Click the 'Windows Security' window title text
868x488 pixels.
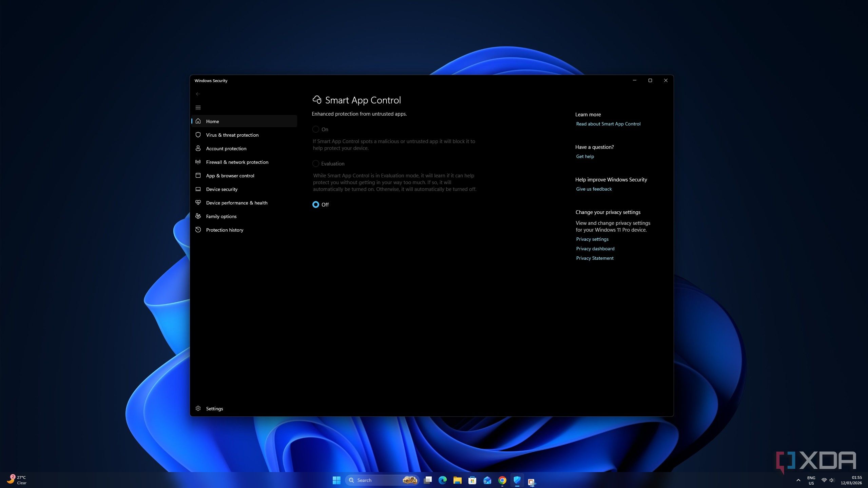211,80
